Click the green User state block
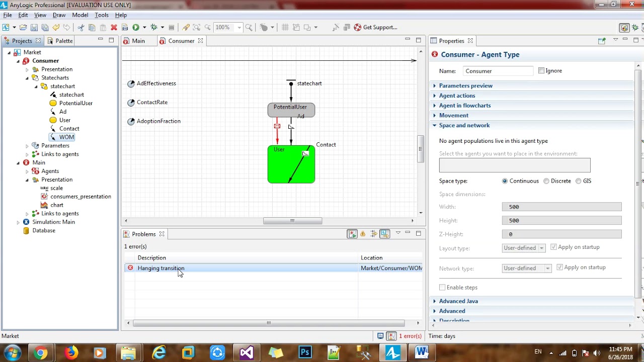This screenshot has width=644, height=362. 291,164
